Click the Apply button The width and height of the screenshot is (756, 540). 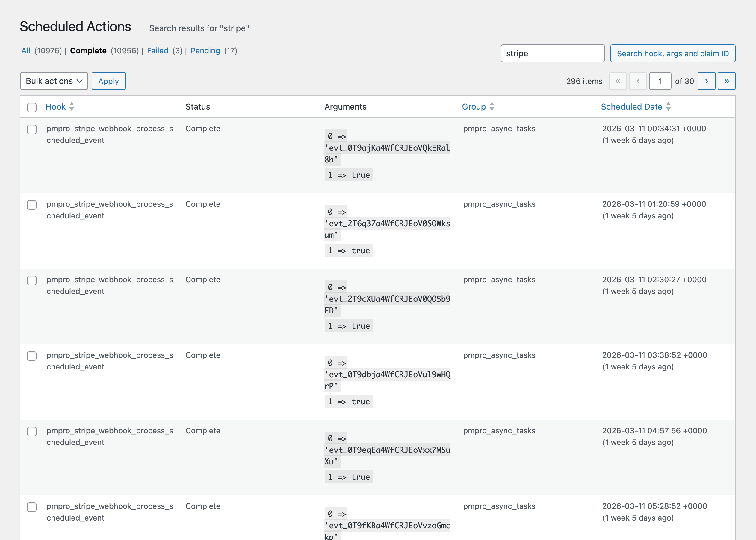click(108, 81)
